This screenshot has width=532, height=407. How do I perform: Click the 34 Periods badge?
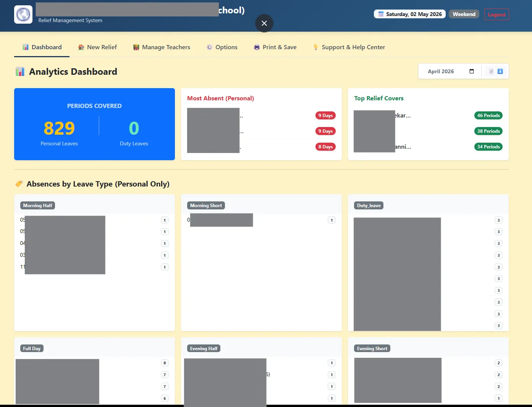[x=488, y=147]
